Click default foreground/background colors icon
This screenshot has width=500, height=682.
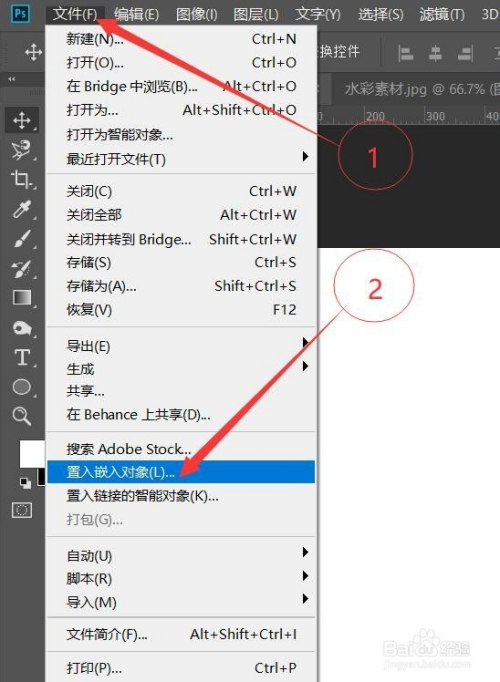[x=26, y=483]
